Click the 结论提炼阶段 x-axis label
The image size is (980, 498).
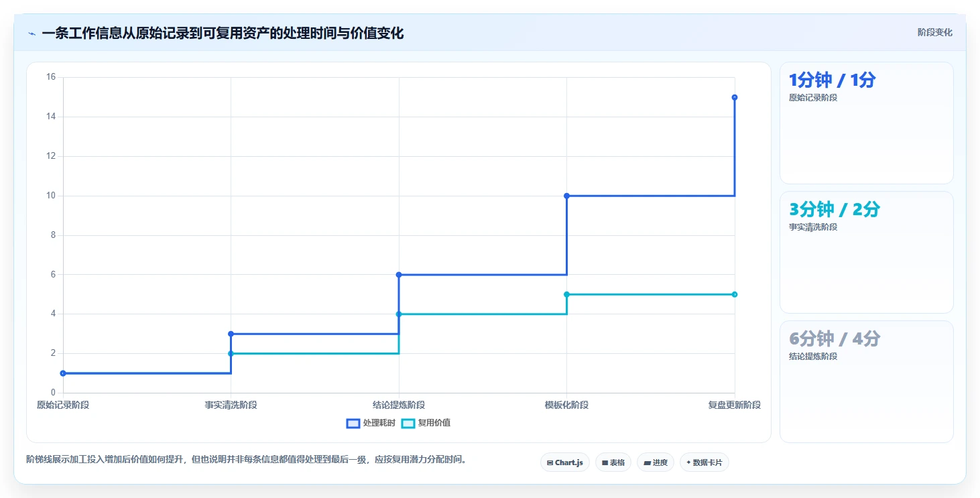tap(399, 405)
